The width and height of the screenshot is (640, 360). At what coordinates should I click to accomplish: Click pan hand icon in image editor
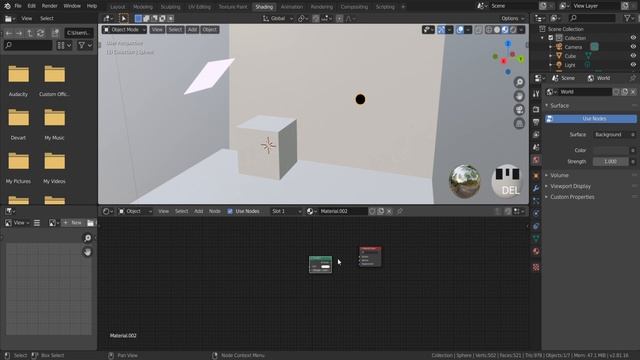point(87,252)
